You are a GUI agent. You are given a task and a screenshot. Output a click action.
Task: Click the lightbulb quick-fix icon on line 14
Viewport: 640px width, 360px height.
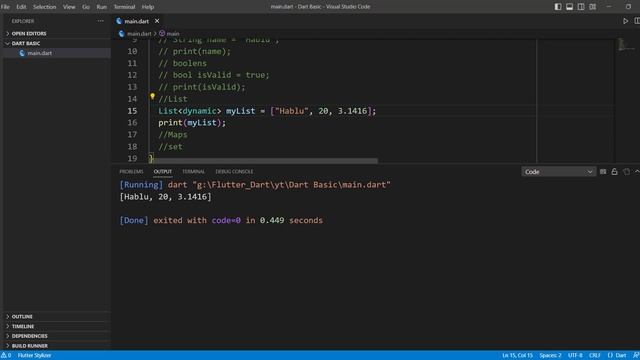(x=152, y=96)
